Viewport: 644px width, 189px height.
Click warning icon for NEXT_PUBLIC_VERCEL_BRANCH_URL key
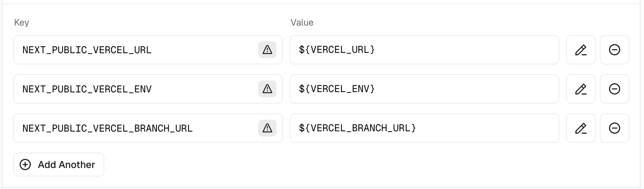point(267,128)
